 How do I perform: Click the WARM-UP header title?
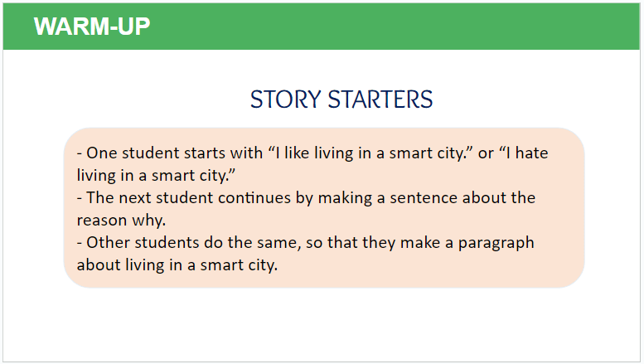(92, 27)
